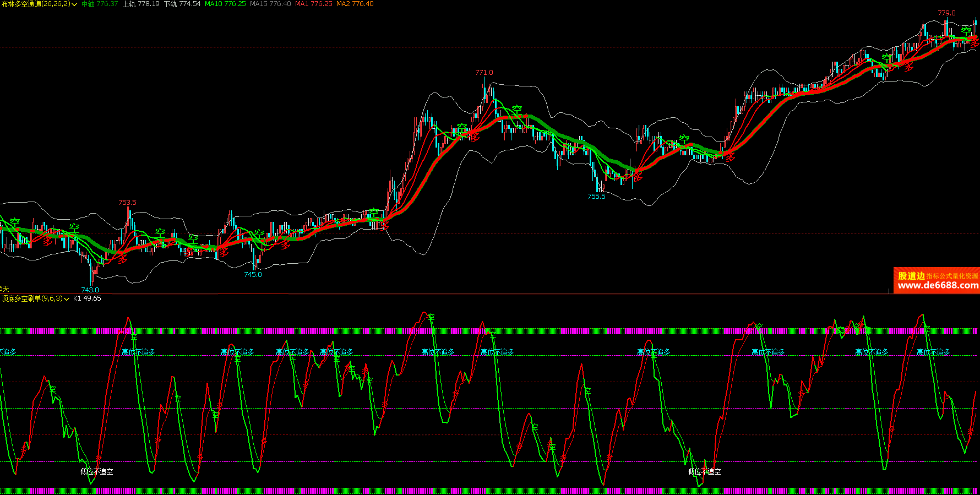This screenshot has height=495, width=980.
Task: Select the 下轨 774.54 legend entry
Action: 182,4
